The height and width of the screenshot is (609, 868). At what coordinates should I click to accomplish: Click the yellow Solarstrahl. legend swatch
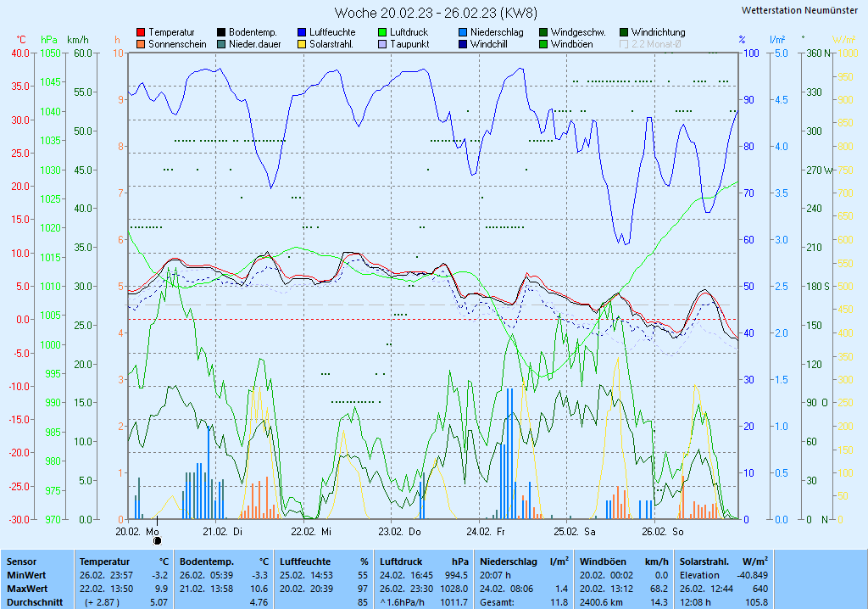coord(302,44)
